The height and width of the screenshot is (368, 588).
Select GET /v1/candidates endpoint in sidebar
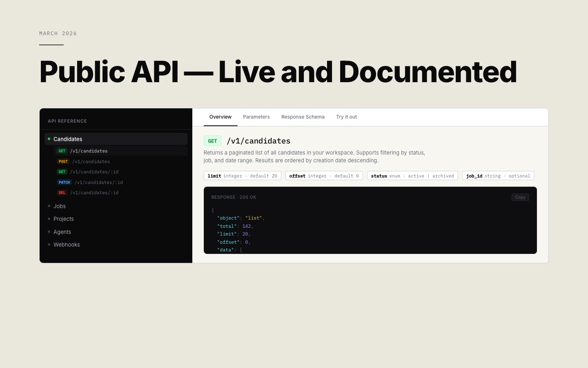pyautogui.click(x=120, y=151)
